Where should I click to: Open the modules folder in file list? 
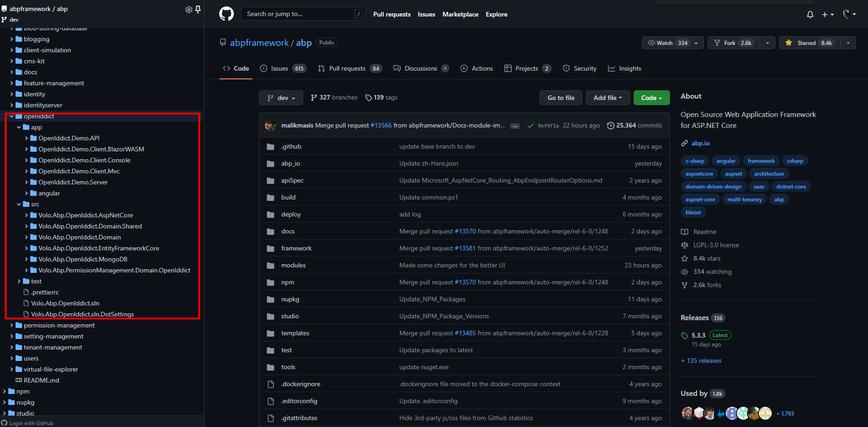point(293,265)
